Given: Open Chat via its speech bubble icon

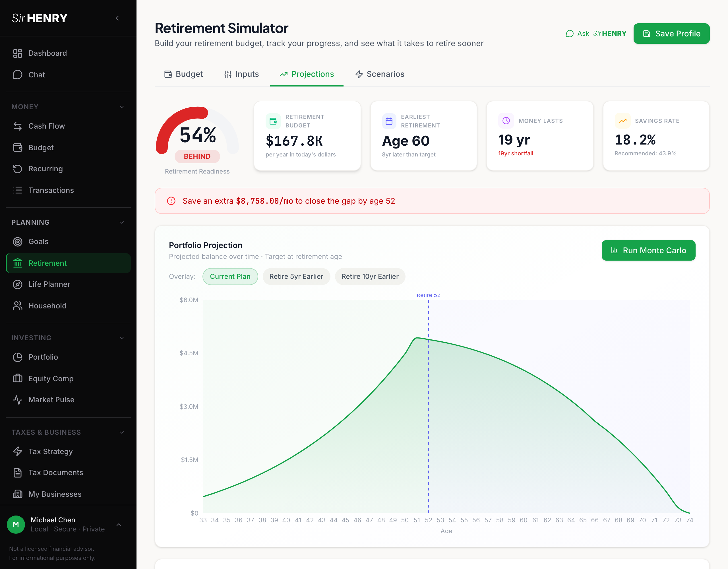Looking at the screenshot, I should (17, 75).
